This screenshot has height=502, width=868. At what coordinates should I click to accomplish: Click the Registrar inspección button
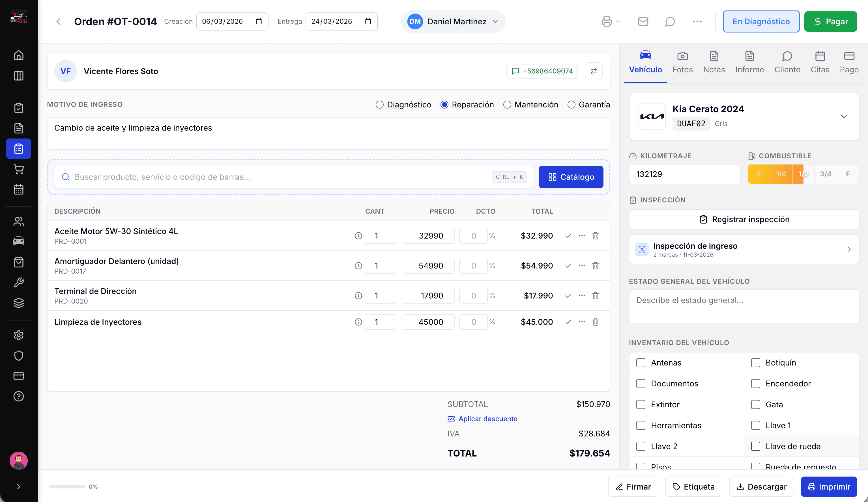744,219
